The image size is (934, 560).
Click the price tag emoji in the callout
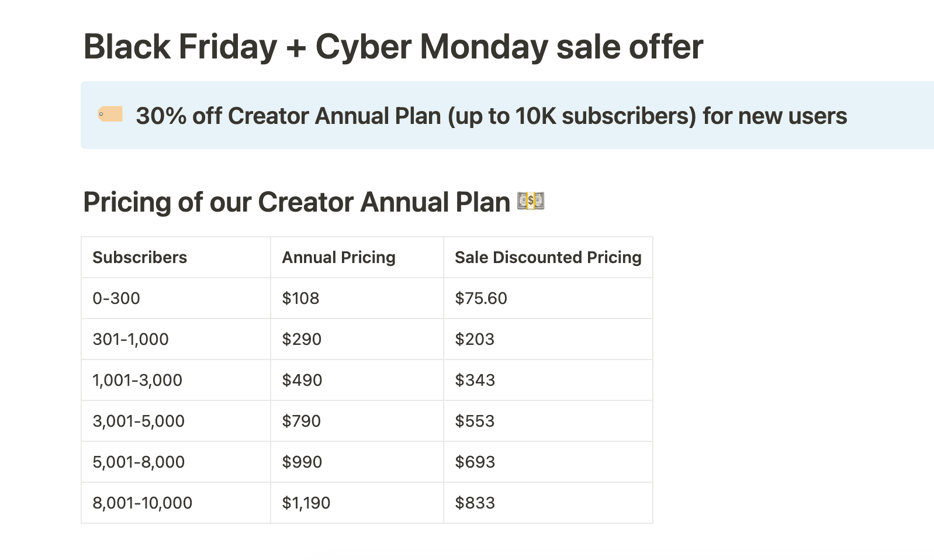[110, 115]
